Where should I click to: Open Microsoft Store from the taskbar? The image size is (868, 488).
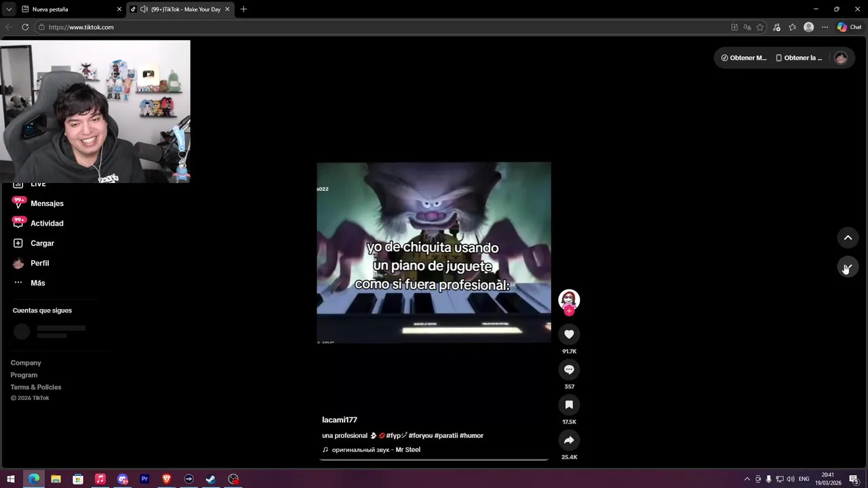78,479
